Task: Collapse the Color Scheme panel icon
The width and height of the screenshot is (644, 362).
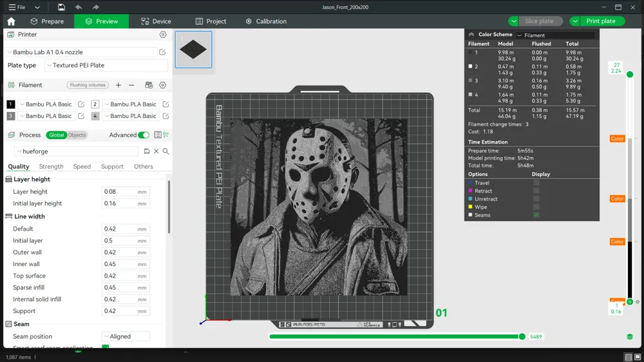Action: [471, 35]
